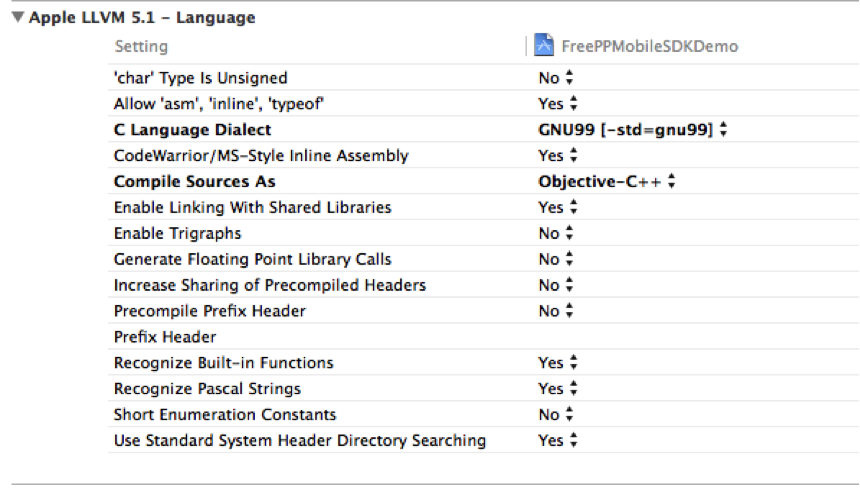Open the Precompile Prefix Header value popup
This screenshot has width=860, height=491.
point(556,312)
